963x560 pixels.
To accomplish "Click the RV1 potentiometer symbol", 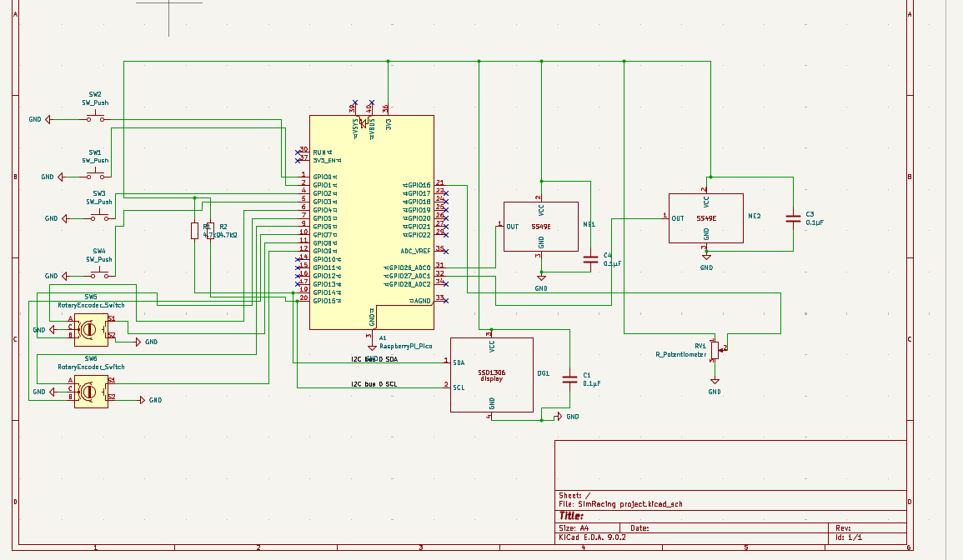I will (715, 348).
